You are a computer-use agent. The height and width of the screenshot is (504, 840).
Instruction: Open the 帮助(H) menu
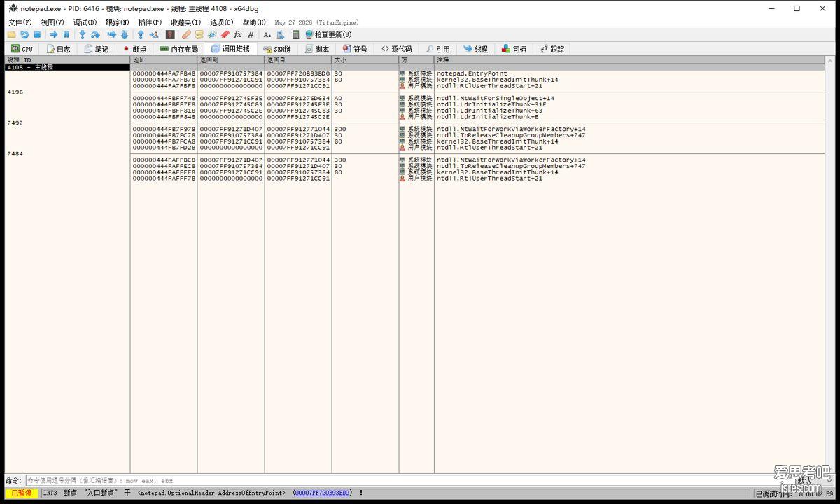(x=254, y=22)
